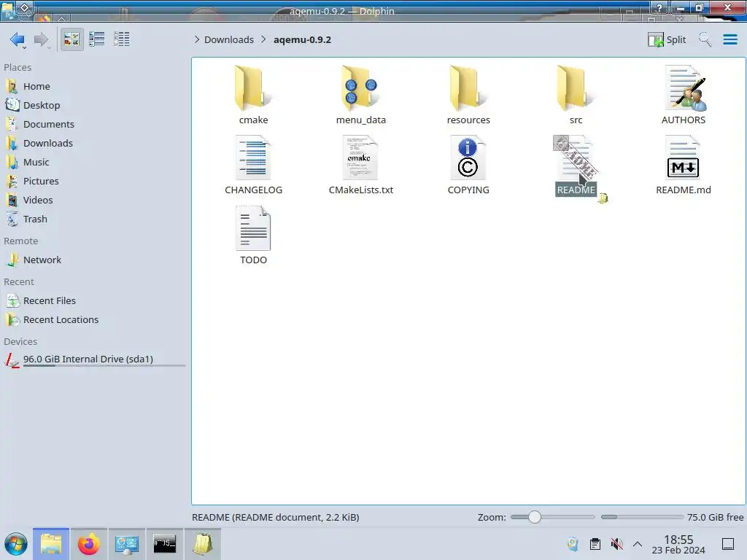Open the clock showing 18:55
Image resolution: width=747 pixels, height=560 pixels.
click(678, 544)
